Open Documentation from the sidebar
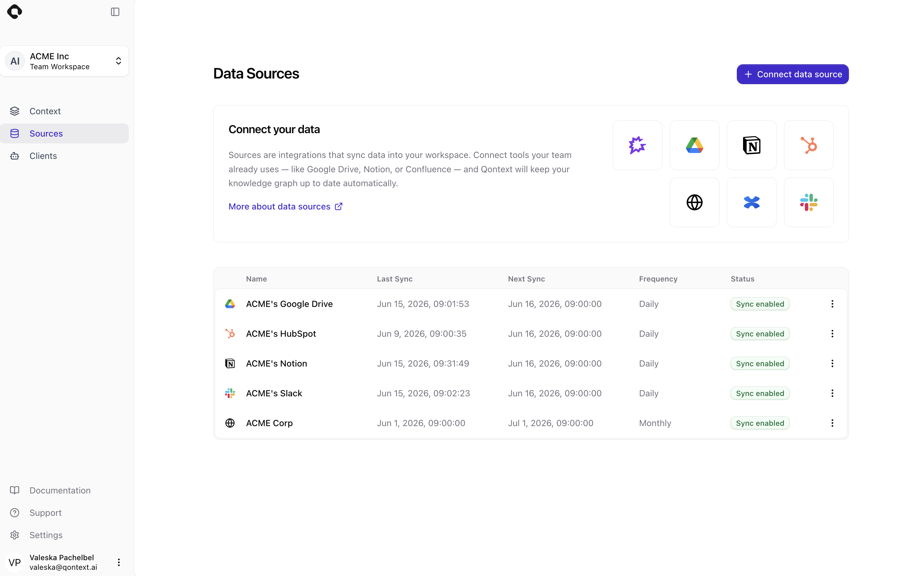The image size is (924, 576). point(64,490)
